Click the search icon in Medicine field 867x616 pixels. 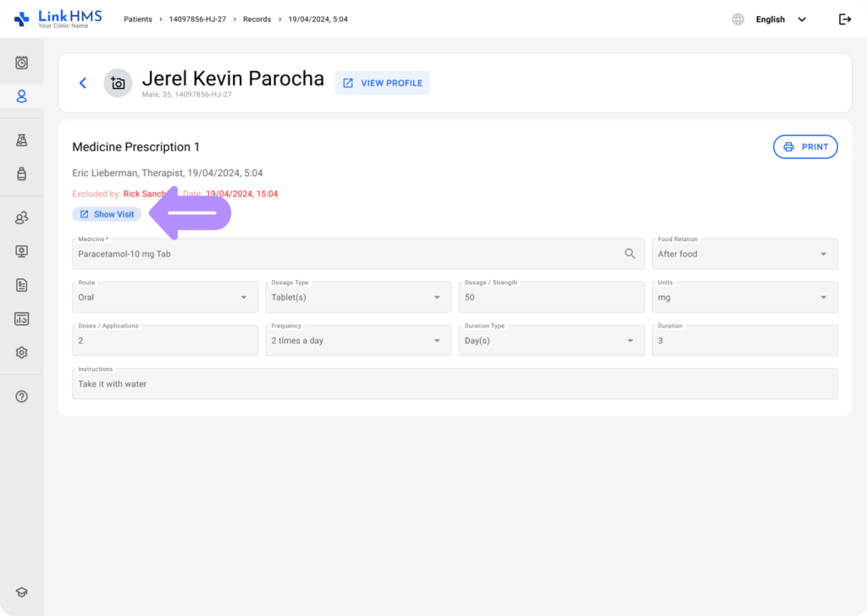click(x=630, y=254)
